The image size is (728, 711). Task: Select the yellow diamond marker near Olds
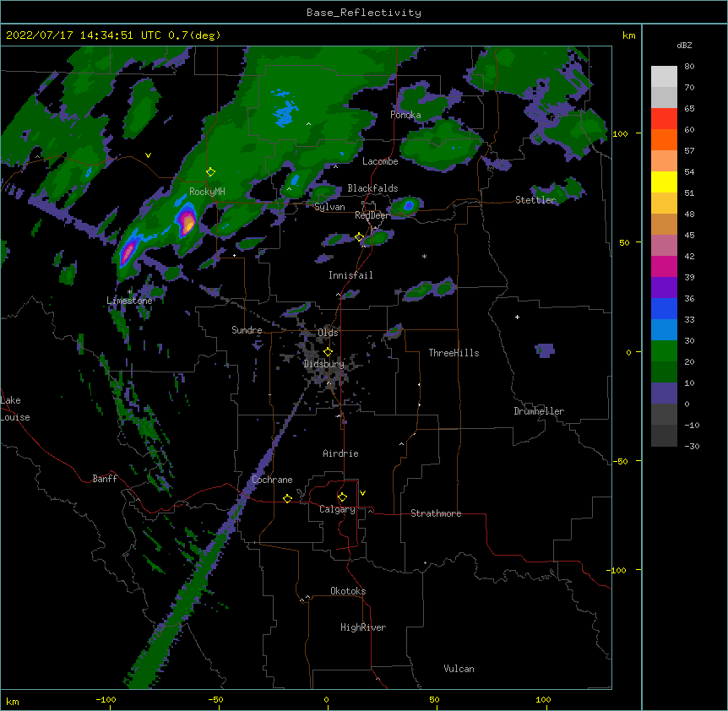[328, 352]
